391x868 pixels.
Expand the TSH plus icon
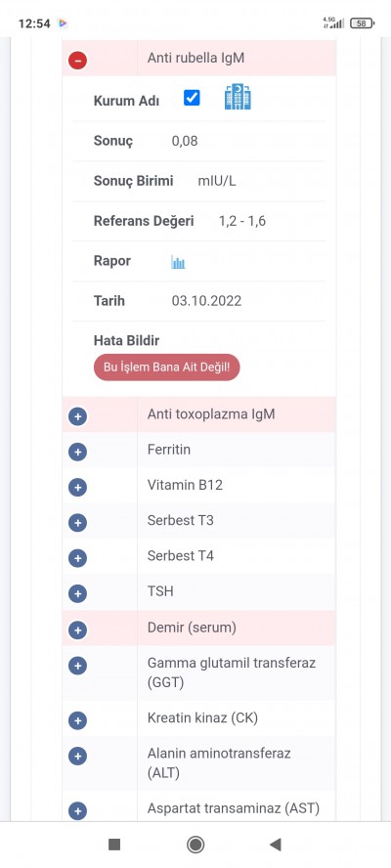(77, 593)
